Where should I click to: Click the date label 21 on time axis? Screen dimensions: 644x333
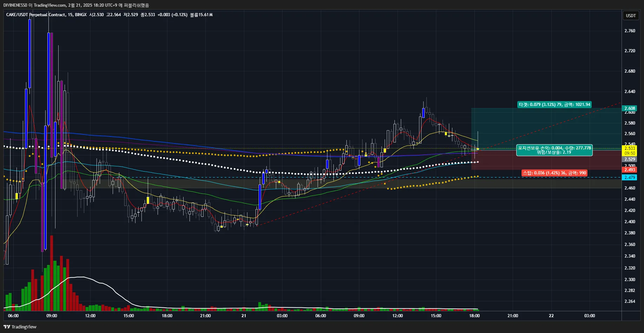pyautogui.click(x=244, y=316)
